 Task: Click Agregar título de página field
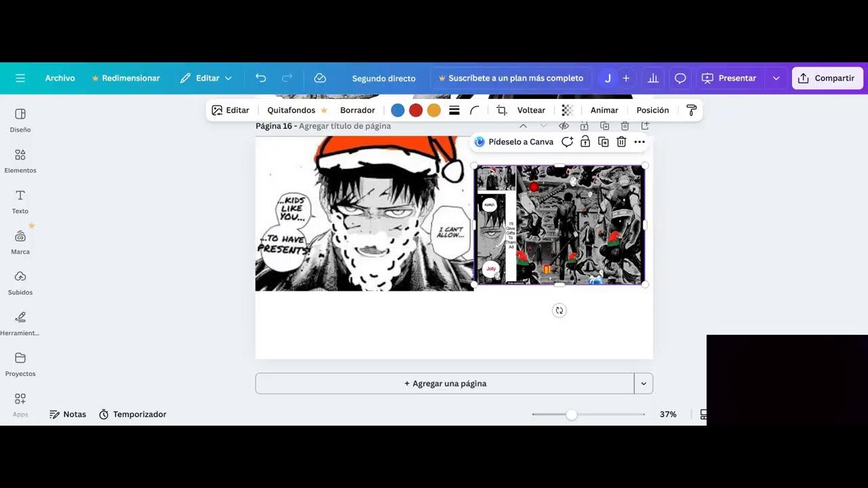pos(344,126)
